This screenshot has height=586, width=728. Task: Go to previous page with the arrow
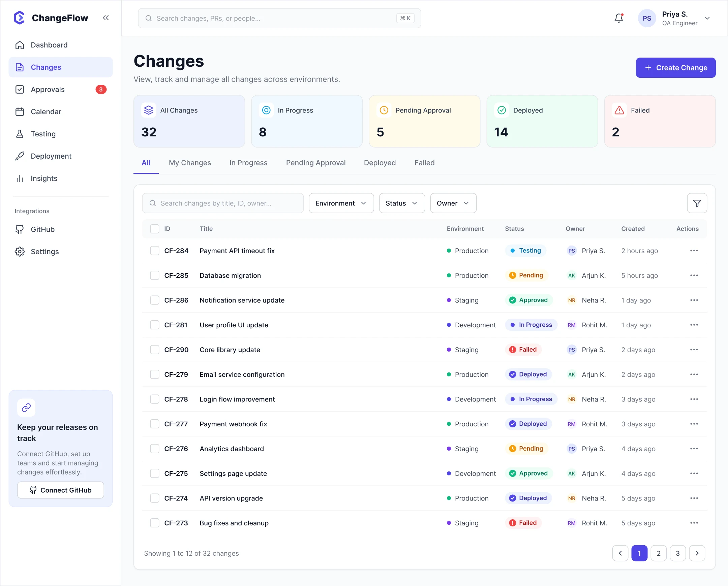[x=620, y=553]
